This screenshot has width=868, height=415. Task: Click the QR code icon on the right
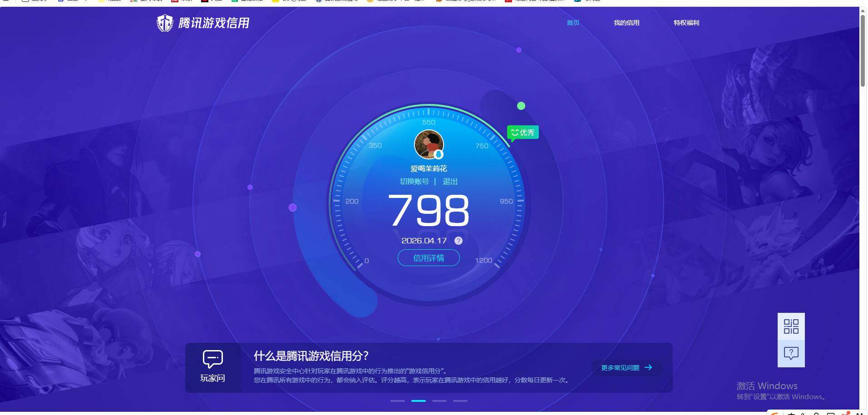tap(791, 326)
